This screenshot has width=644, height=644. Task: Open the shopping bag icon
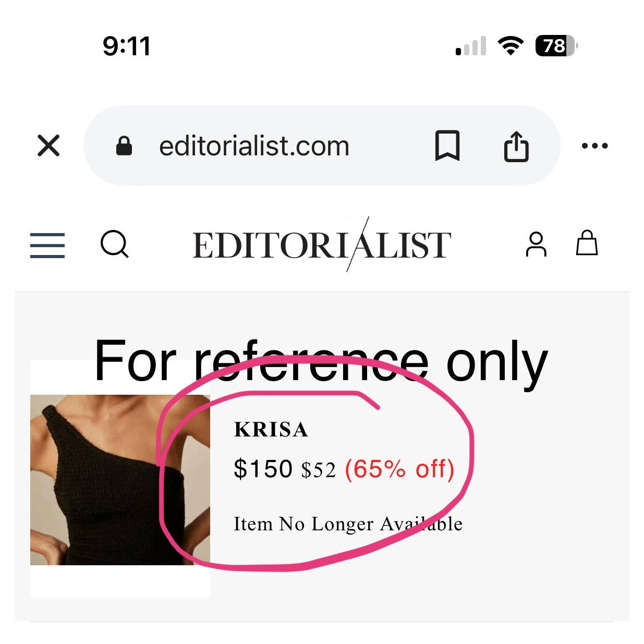(x=587, y=242)
